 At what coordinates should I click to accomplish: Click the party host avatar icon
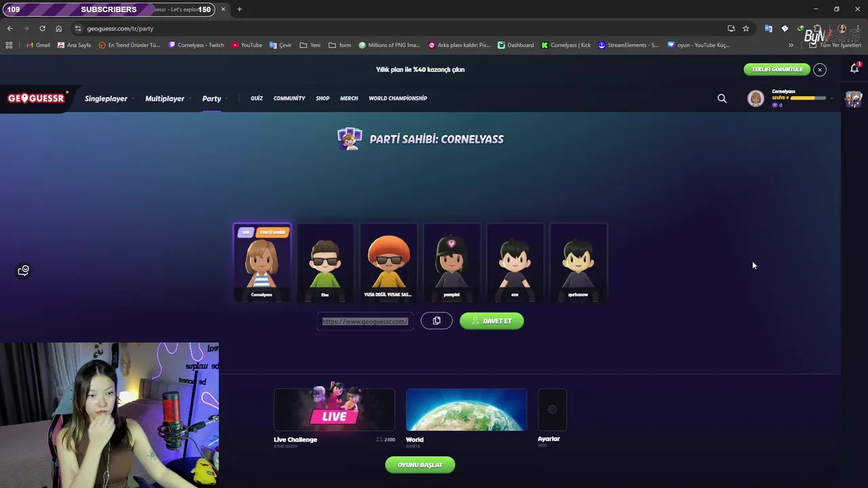pyautogui.click(x=350, y=139)
